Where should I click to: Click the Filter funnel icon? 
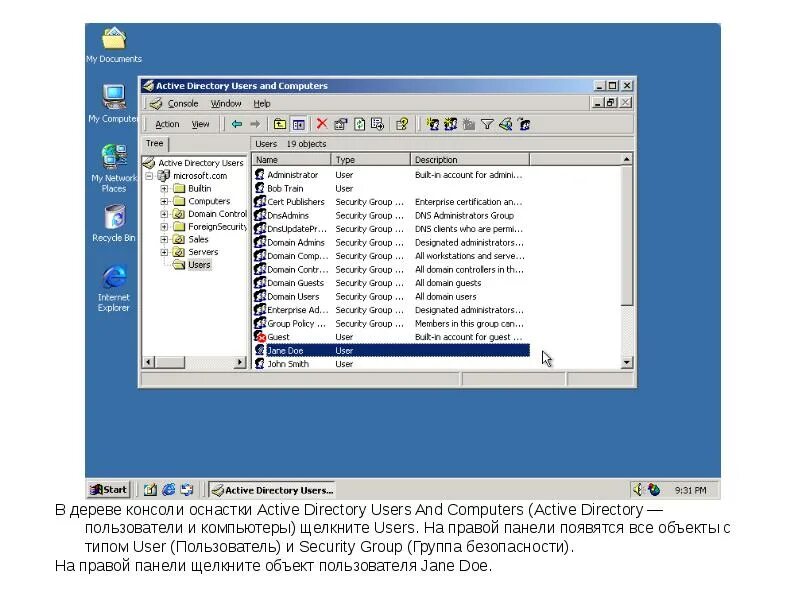[x=487, y=124]
